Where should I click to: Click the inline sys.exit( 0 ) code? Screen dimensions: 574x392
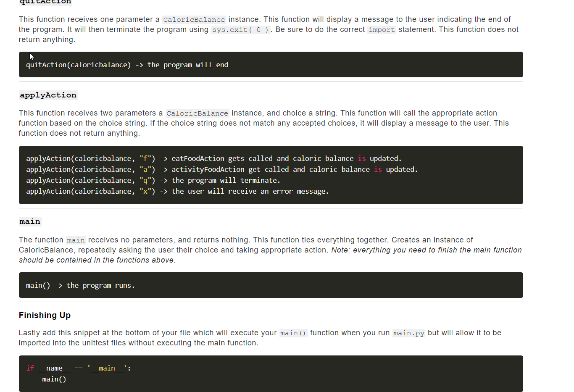[241, 30]
